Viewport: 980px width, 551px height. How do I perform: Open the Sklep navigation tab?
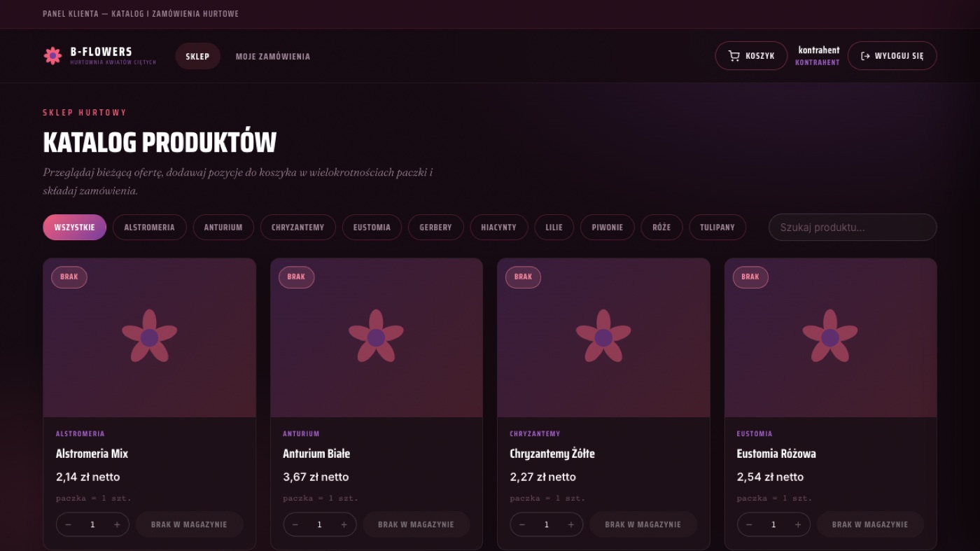(197, 56)
